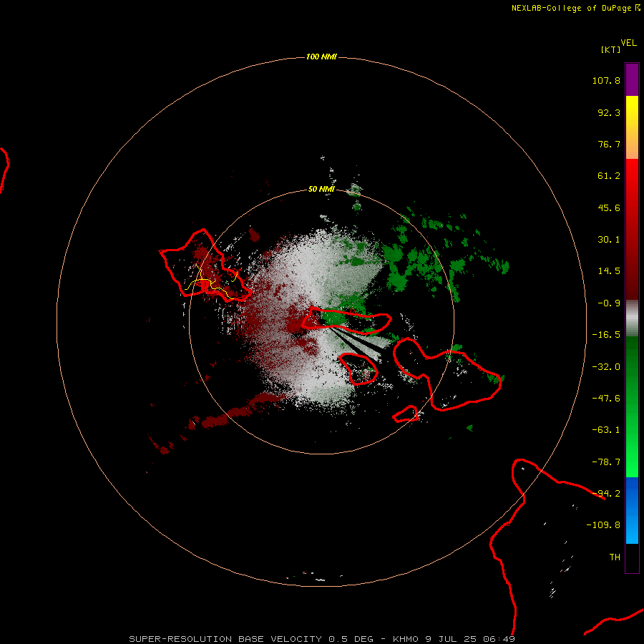Click the NEXLAB-College of DuPage credit text

575,8
